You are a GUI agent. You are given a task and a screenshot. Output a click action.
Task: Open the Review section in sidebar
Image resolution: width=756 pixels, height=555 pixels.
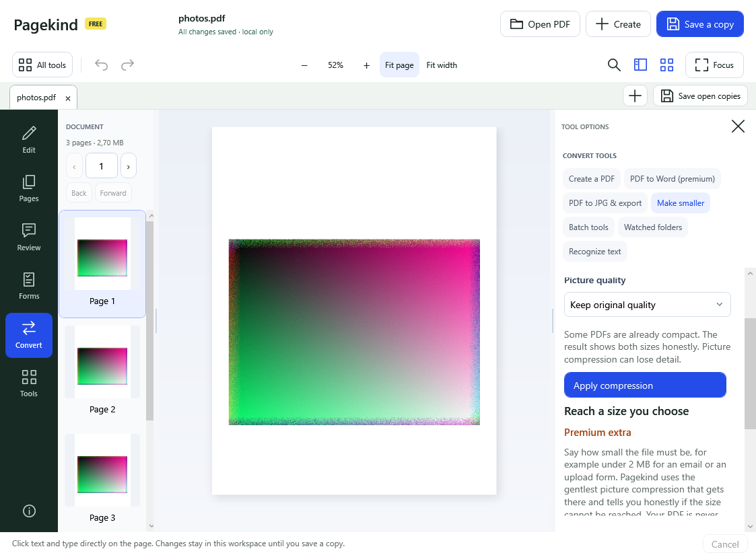[x=29, y=237]
